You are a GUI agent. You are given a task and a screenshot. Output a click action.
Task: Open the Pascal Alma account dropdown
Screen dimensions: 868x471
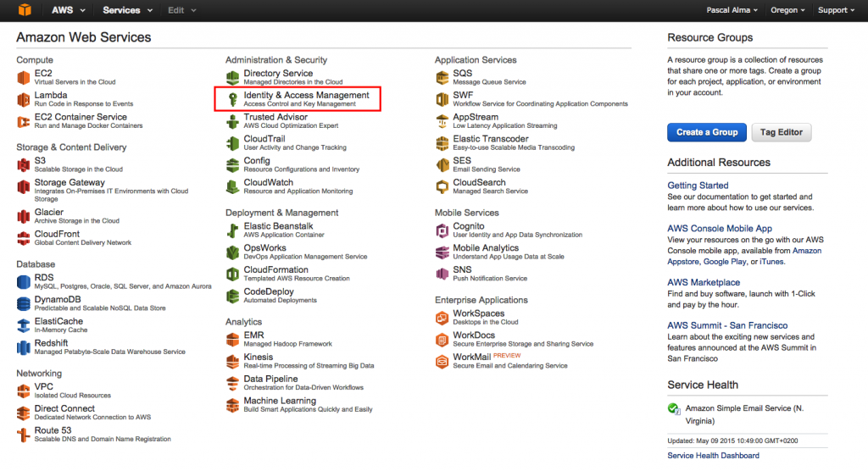(x=732, y=10)
